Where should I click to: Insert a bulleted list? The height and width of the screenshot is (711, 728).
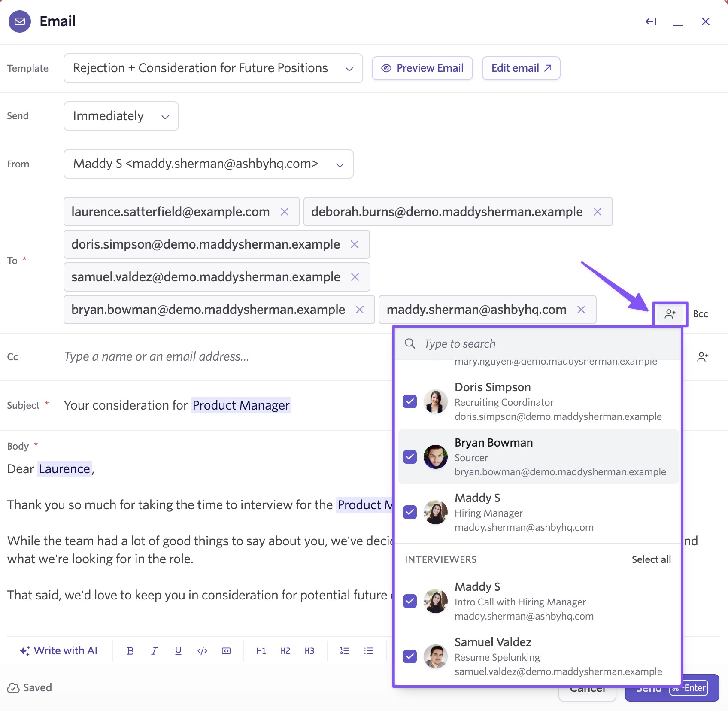pyautogui.click(x=368, y=651)
